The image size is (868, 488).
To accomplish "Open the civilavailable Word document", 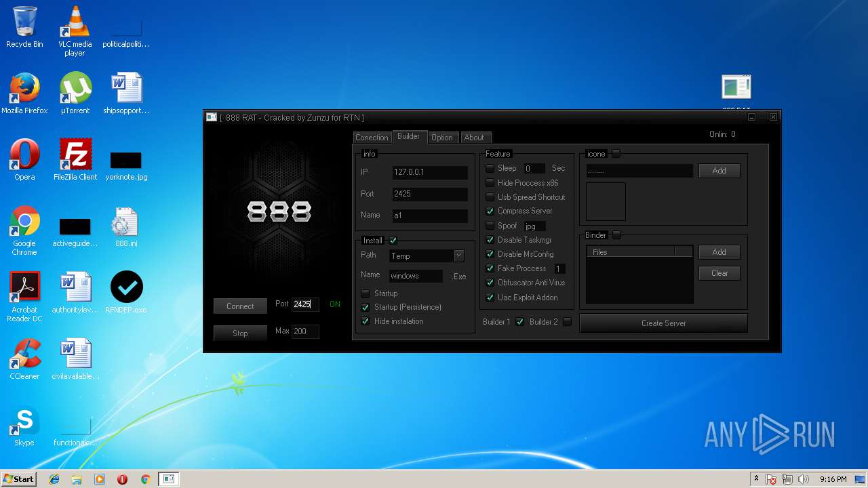I will (75, 359).
